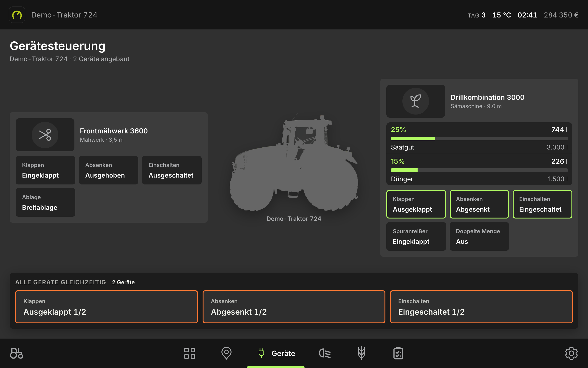Screen dimensions: 588x368
Task: Toggle Drillkombination Absenken Abgesenkt
Action: tap(479, 204)
